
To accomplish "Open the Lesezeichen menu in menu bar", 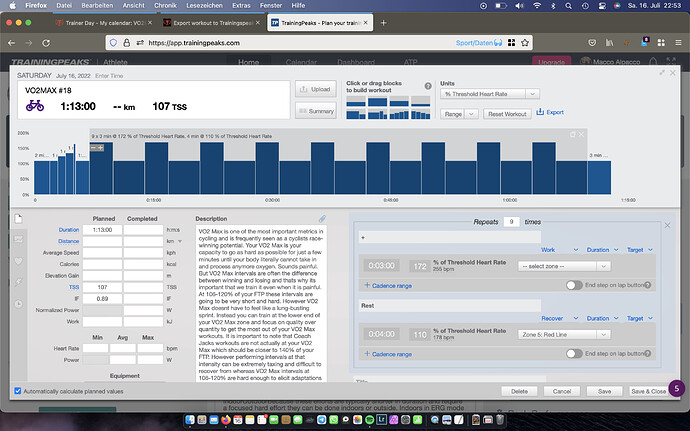I will point(202,6).
